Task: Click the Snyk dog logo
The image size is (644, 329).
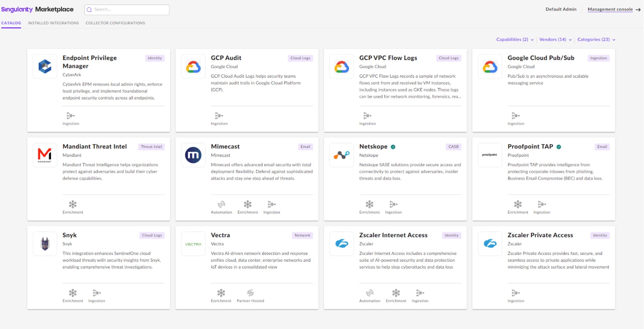Action: tap(45, 244)
